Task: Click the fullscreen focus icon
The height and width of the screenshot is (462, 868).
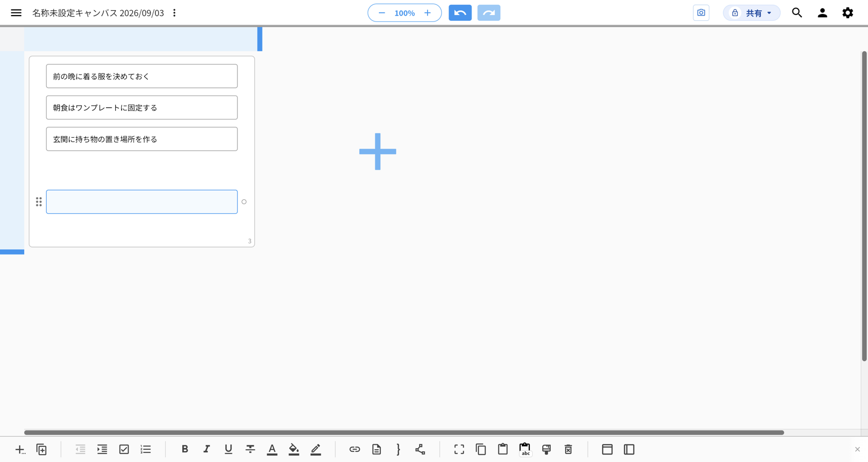Action: (x=459, y=450)
